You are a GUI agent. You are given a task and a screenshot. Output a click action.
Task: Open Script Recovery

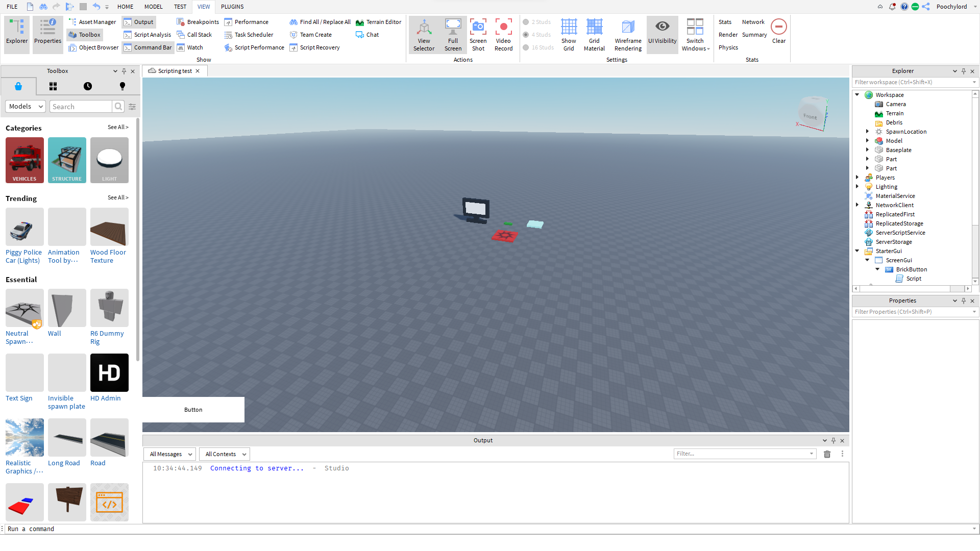click(x=314, y=47)
